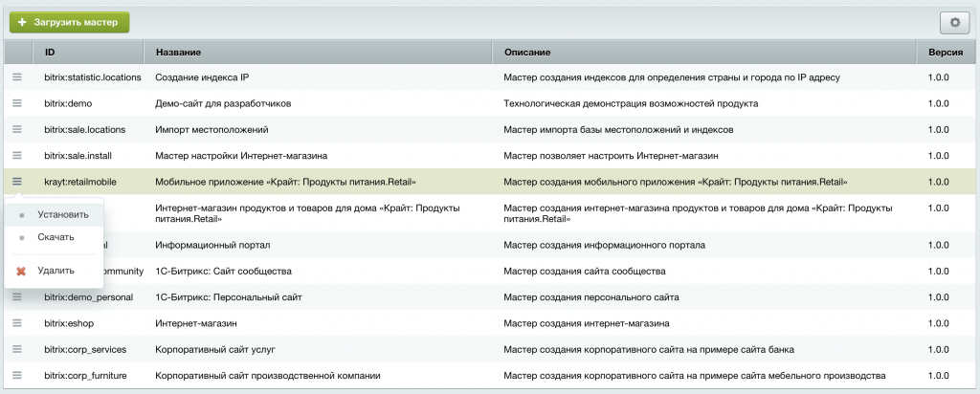This screenshot has width=980, height=394.
Task: Click hamburger icon next to bitrix:sale.locations
Action: tap(17, 129)
